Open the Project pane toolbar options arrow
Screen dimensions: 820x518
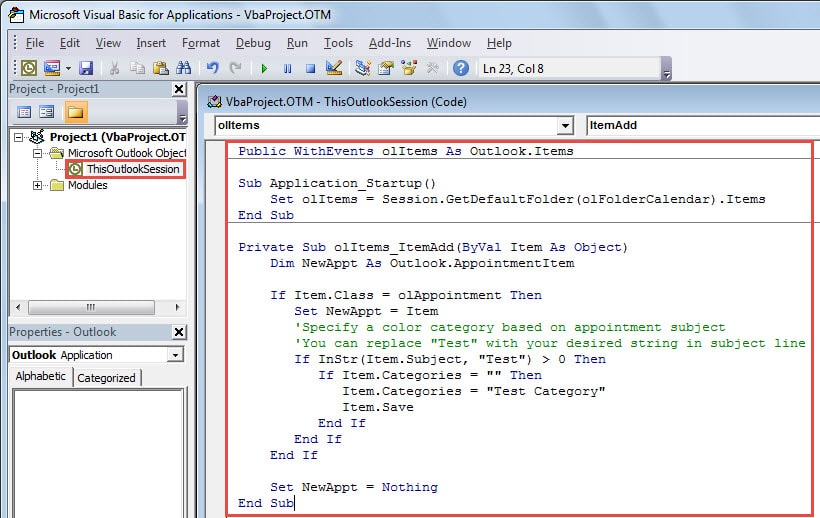tap(182, 112)
